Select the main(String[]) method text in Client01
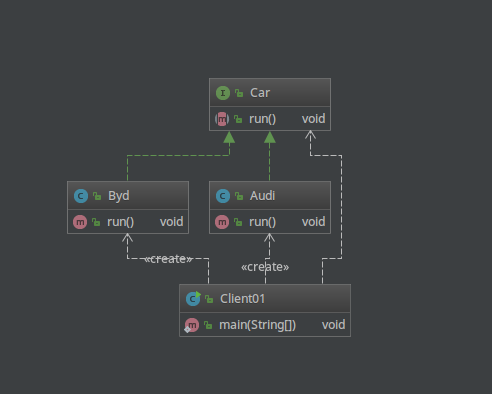 point(257,325)
